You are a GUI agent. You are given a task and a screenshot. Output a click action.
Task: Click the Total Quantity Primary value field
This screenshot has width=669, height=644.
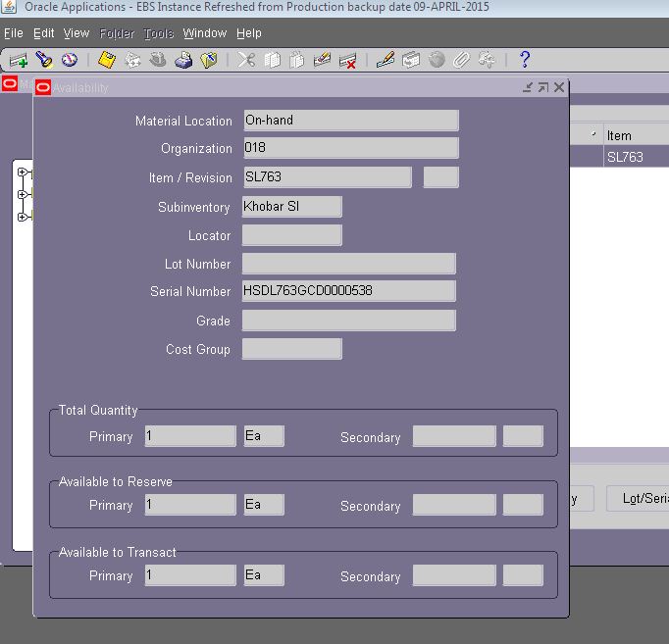pos(190,435)
